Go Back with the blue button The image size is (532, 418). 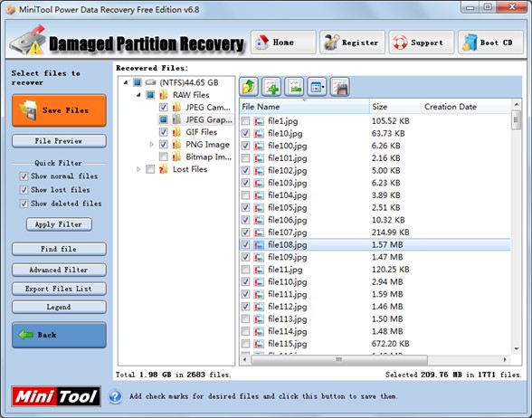[x=59, y=335]
